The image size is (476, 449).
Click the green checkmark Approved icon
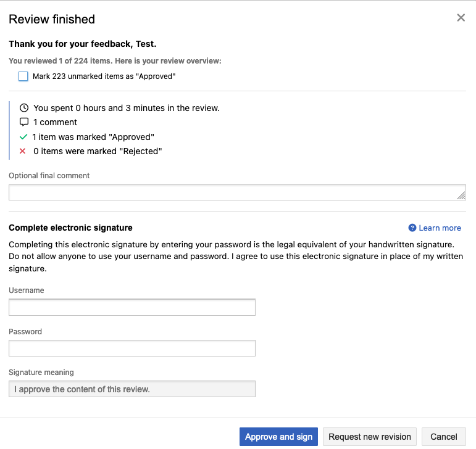tap(23, 137)
